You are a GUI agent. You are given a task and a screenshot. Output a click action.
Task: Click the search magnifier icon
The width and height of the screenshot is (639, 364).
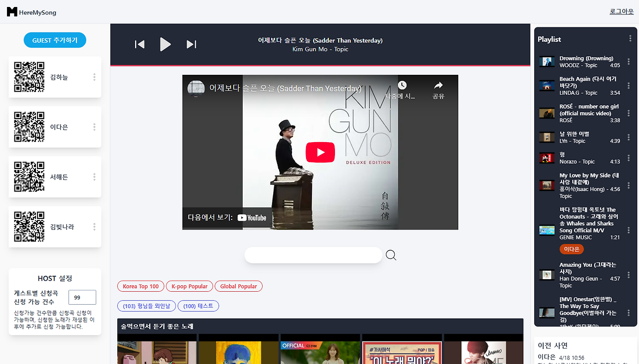click(391, 255)
